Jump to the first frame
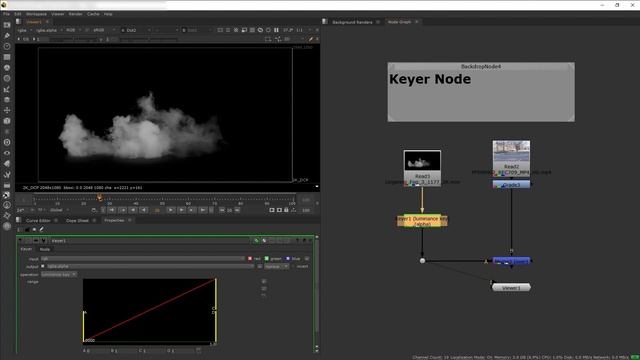The image size is (640, 360). (x=112, y=210)
